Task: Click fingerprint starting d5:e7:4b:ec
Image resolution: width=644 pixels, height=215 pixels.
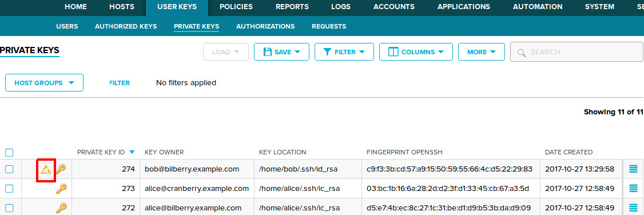Action: 450,208
